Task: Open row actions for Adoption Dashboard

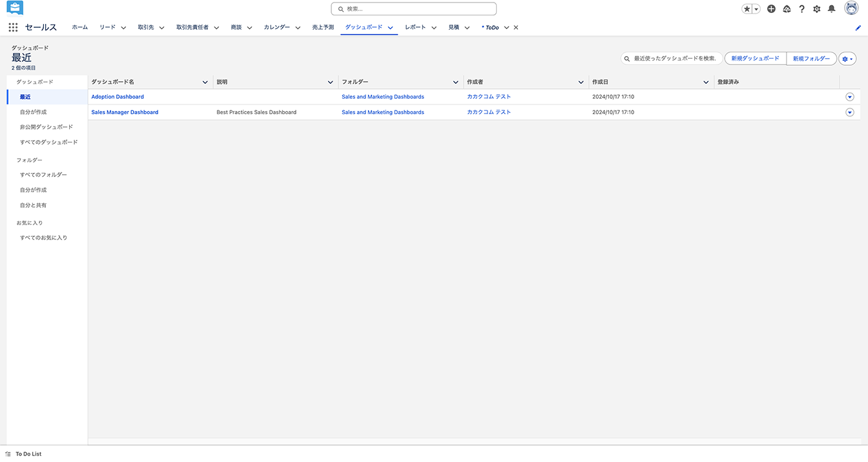Action: [849, 97]
